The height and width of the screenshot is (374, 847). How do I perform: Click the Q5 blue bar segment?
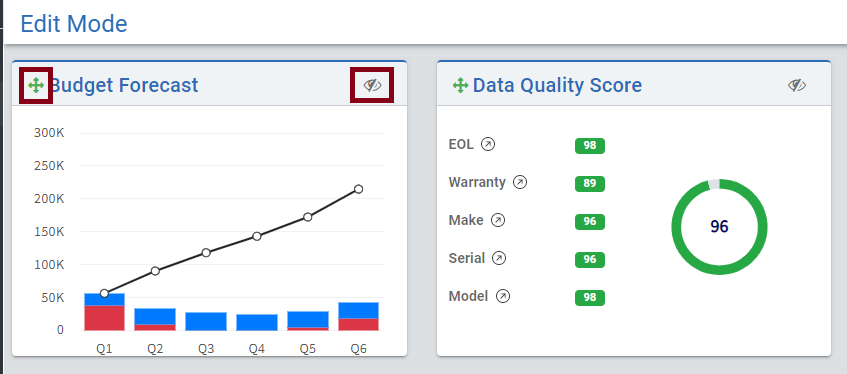pyautogui.click(x=307, y=319)
